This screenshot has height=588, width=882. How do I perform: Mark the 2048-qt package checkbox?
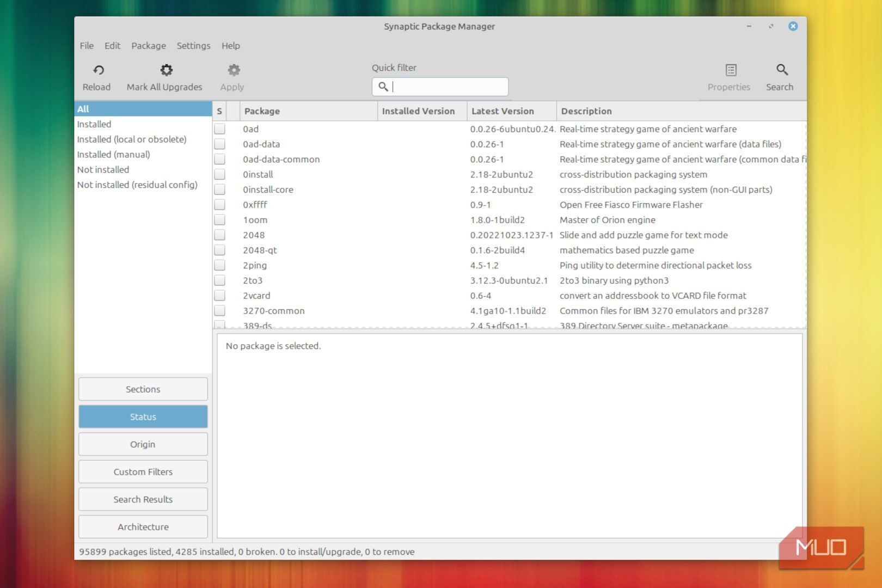(219, 250)
